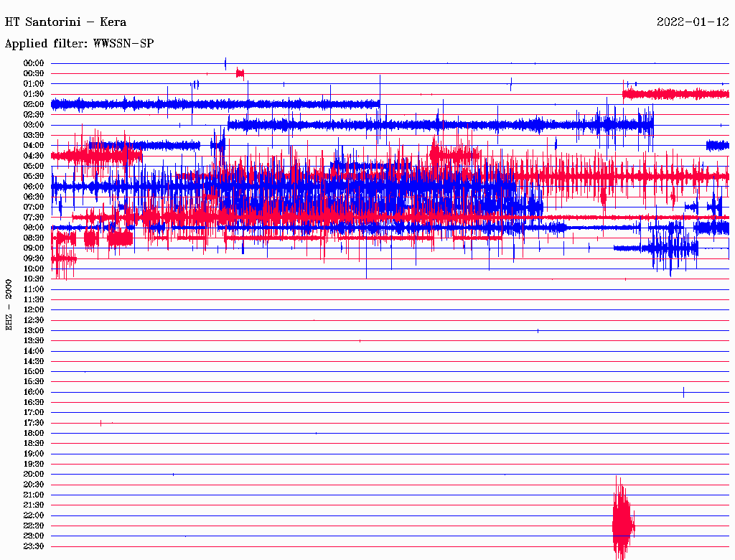Click the date label 2022-01-12
The image size is (735, 560).
(x=693, y=22)
